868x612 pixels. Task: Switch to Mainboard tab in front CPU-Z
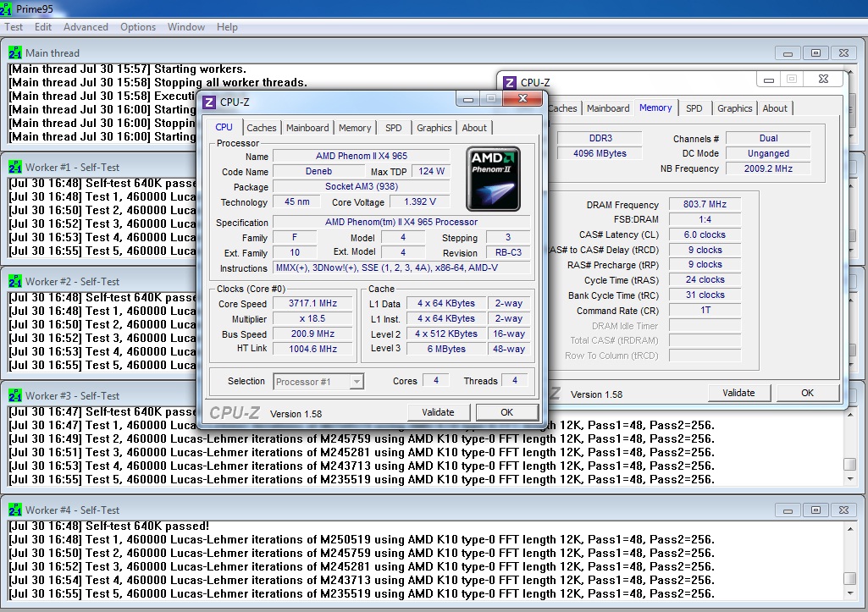307,128
